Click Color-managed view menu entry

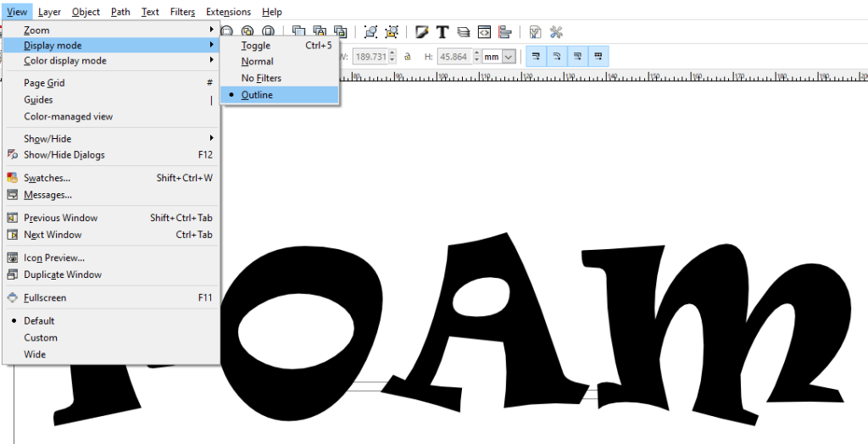pos(111,116)
